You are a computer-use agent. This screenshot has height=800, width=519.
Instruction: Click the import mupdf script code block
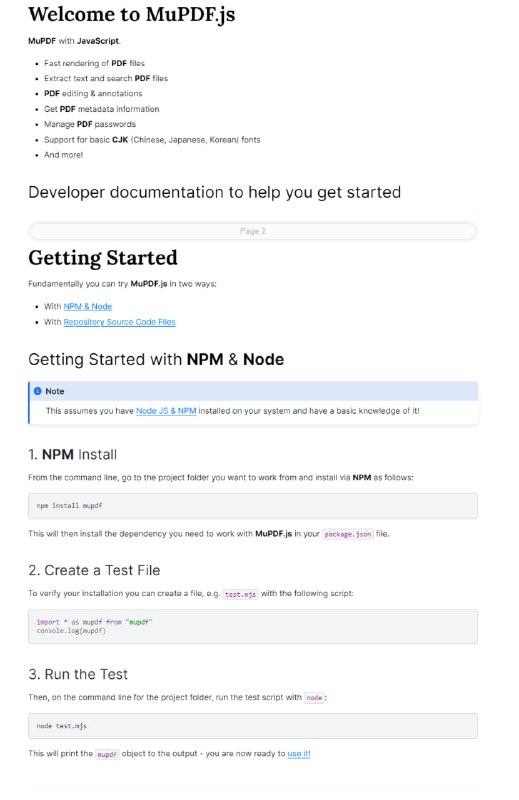(x=253, y=626)
